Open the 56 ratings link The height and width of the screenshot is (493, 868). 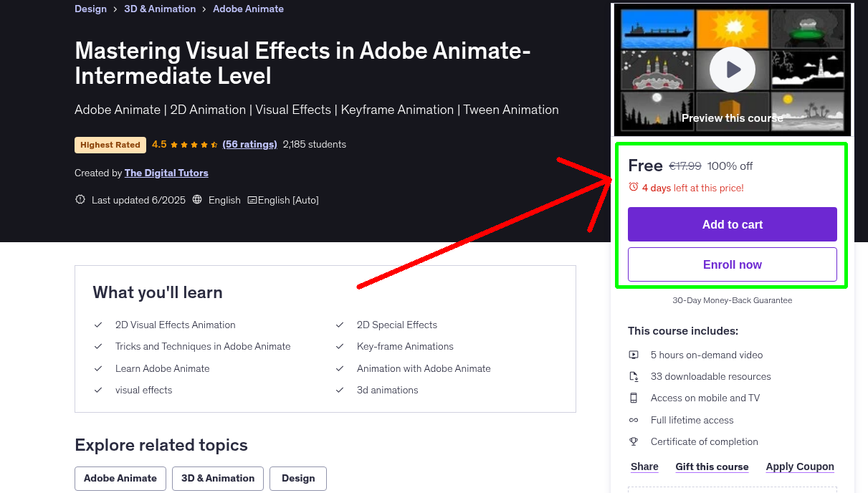coord(249,144)
